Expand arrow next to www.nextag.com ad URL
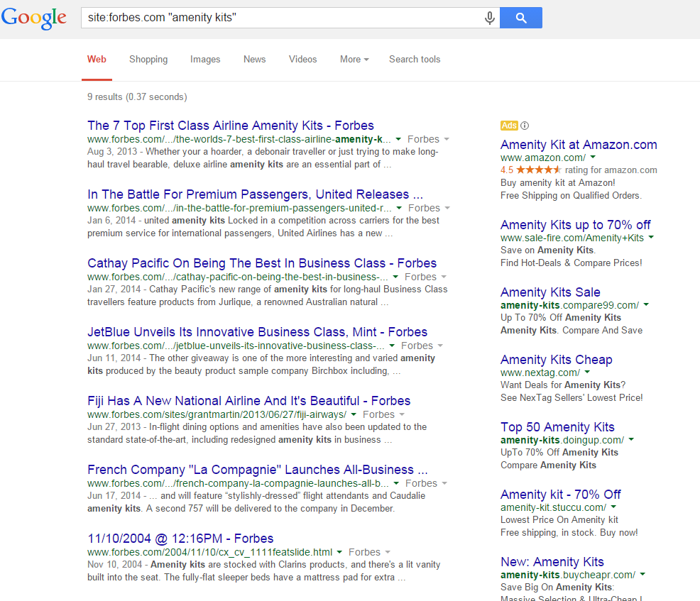Screen dimensions: 700x601 coord(587,372)
